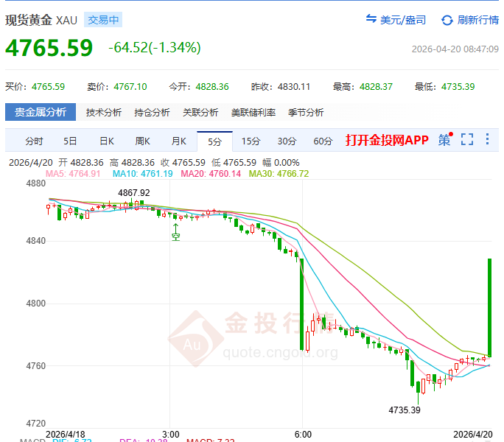Click the 卖价 value 4767.10
This screenshot has width=504, height=442.
tap(130, 87)
